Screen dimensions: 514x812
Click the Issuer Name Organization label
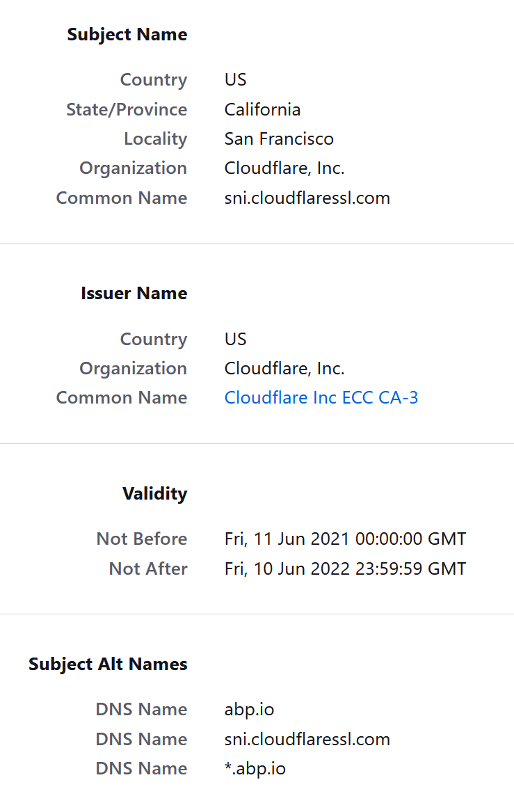[133, 369]
